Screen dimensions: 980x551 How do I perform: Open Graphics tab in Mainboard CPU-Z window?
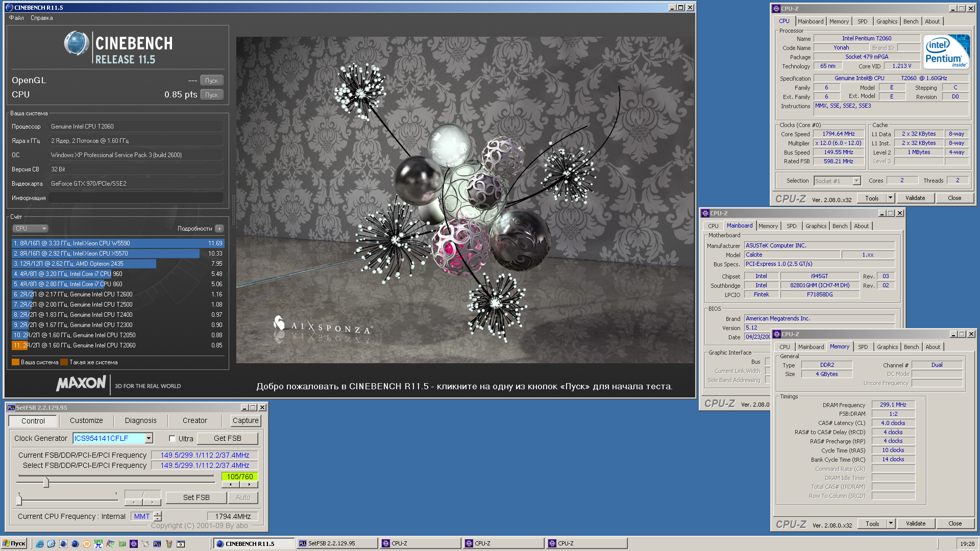816,226
